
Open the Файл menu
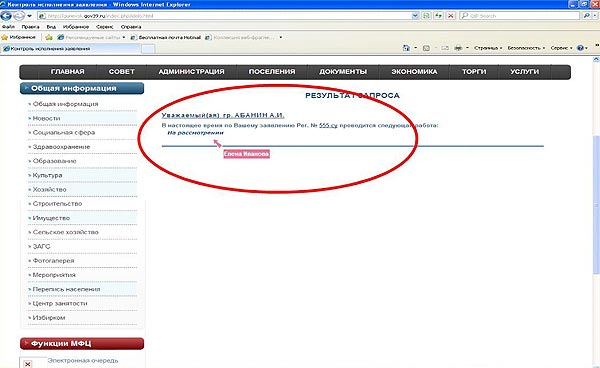[8, 27]
